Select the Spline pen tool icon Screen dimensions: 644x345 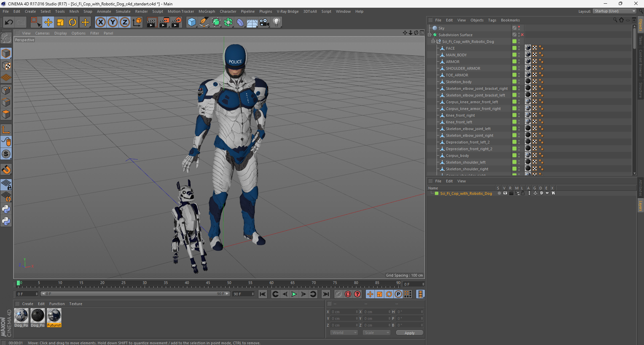[204, 22]
